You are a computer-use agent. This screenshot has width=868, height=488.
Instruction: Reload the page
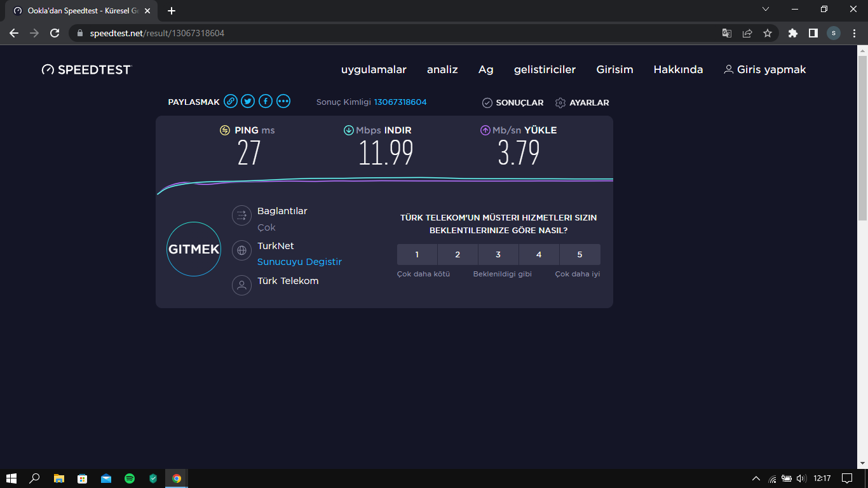(55, 33)
